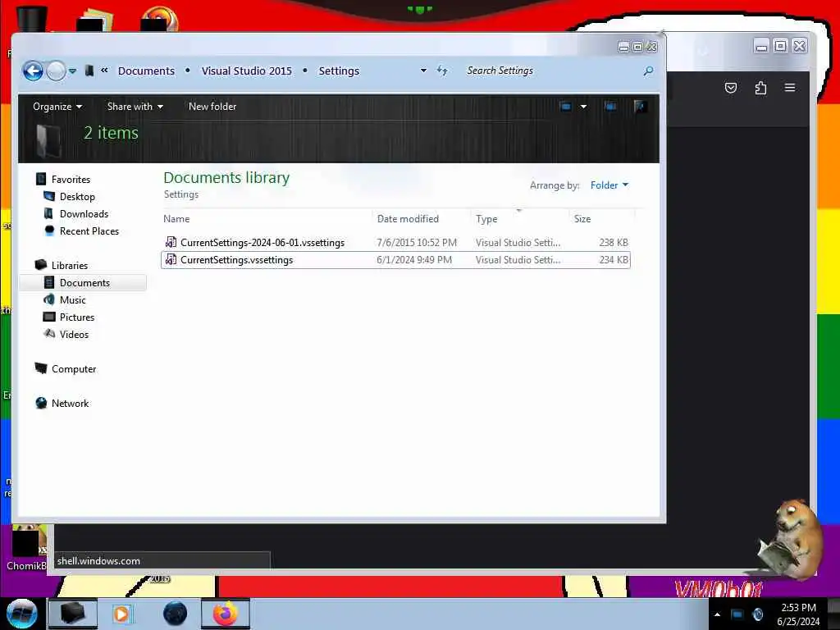Select Computer in the navigation pane
This screenshot has width=840, height=630.
pos(74,369)
